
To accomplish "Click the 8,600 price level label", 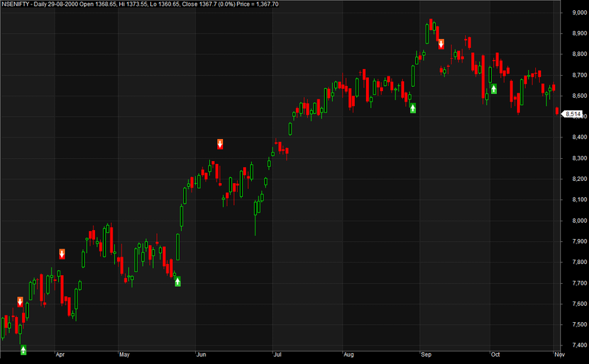I will [579, 96].
